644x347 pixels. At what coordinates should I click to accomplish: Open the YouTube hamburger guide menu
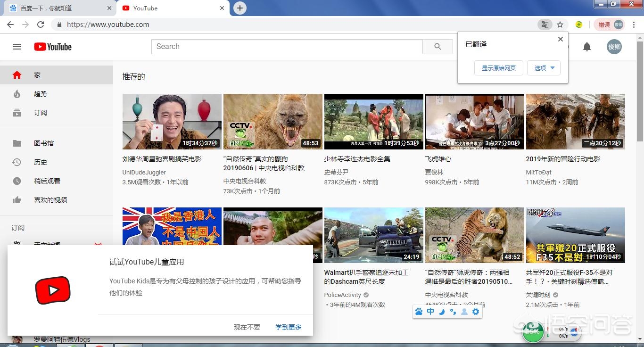click(x=17, y=47)
